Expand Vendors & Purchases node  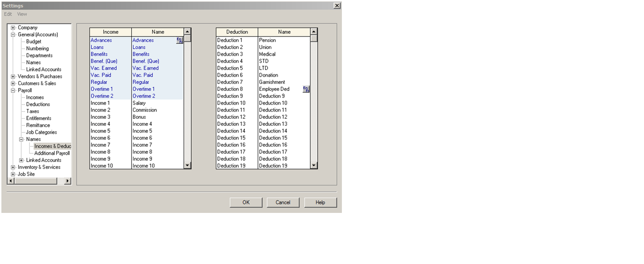click(13, 76)
